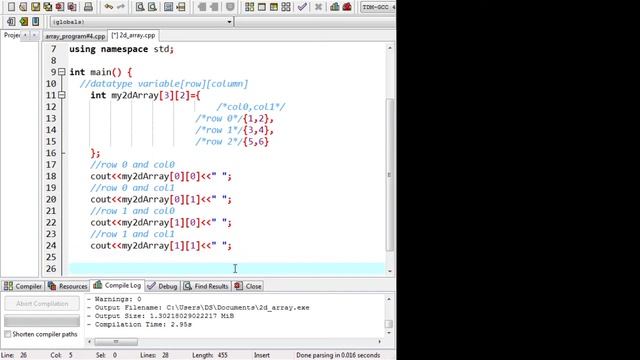Click the Compile toolbar icon

click(x=249, y=7)
